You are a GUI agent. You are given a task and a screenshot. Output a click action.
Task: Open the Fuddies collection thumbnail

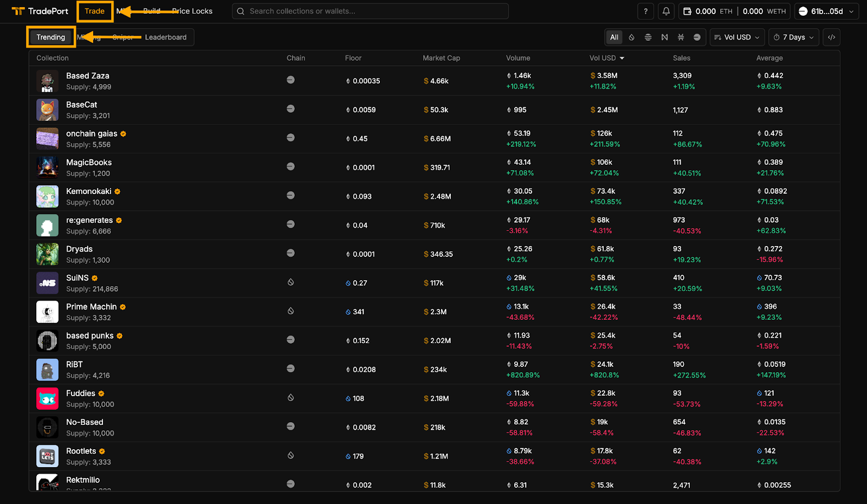coord(47,399)
